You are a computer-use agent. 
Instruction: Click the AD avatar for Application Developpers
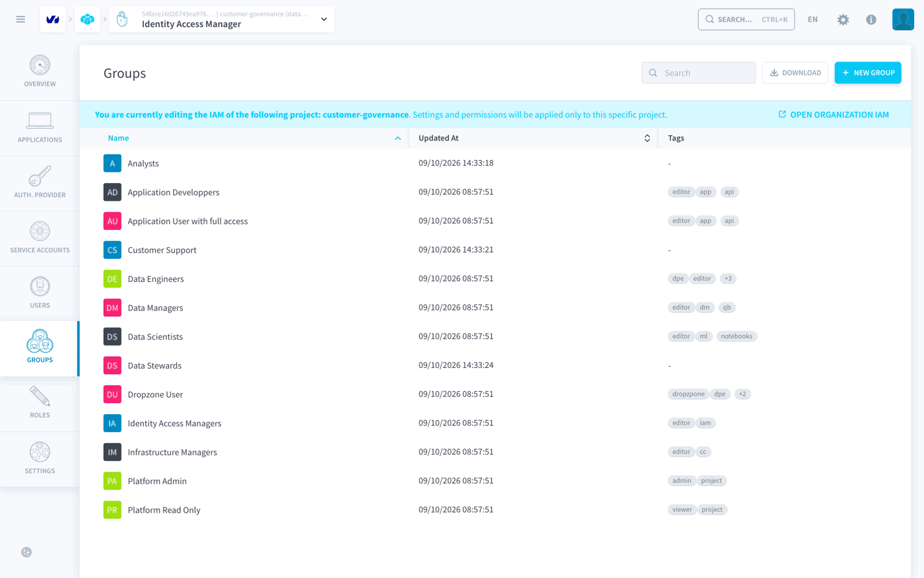click(112, 192)
